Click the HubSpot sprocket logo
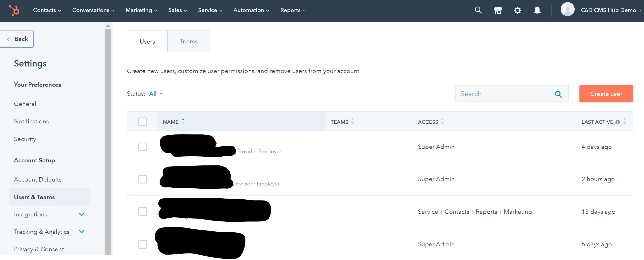Image resolution: width=644 pixels, height=260 pixels. 14,10
